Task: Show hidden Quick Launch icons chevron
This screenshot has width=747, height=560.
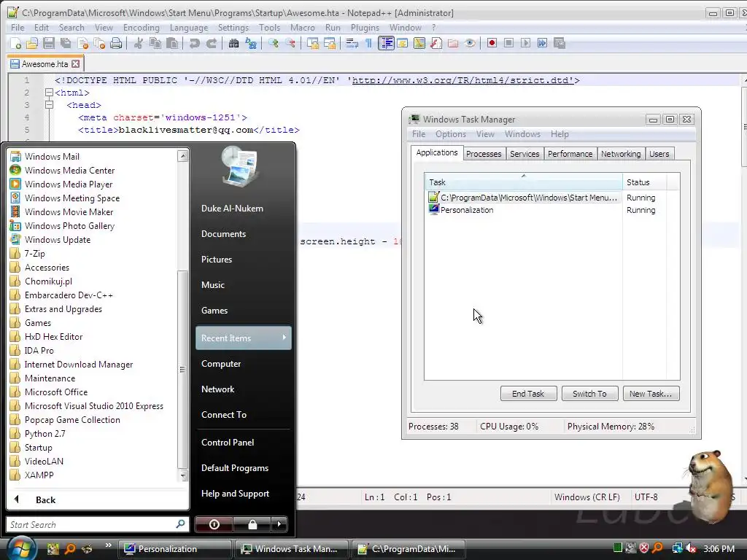Action: (x=108, y=545)
